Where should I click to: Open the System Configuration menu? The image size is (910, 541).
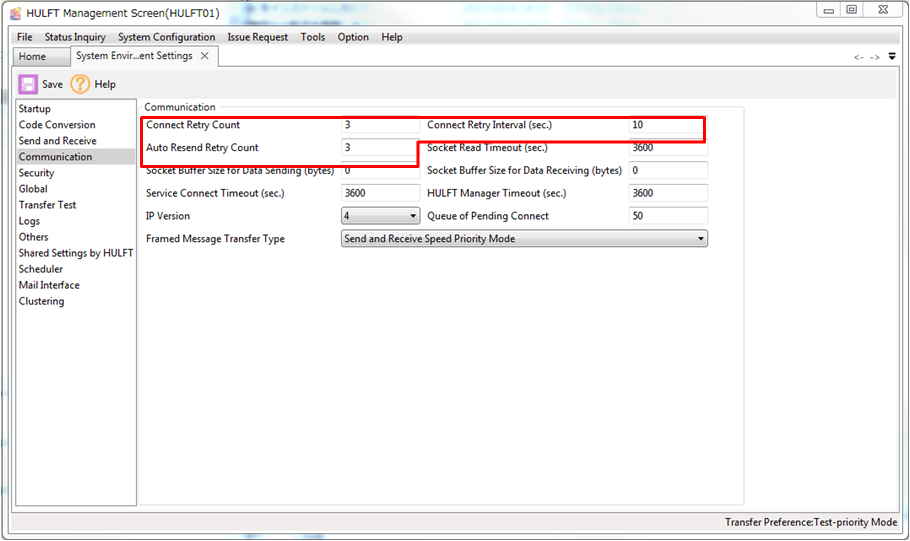pos(166,37)
